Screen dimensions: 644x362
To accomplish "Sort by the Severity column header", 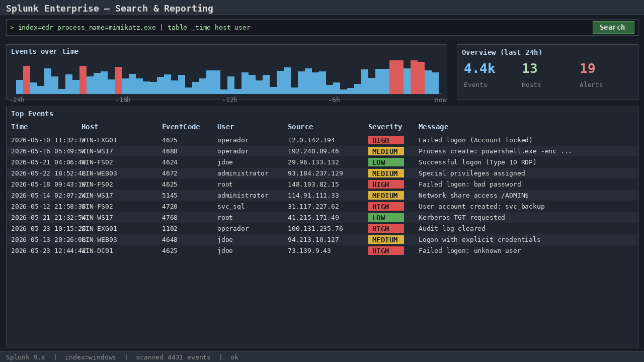I will [385, 127].
